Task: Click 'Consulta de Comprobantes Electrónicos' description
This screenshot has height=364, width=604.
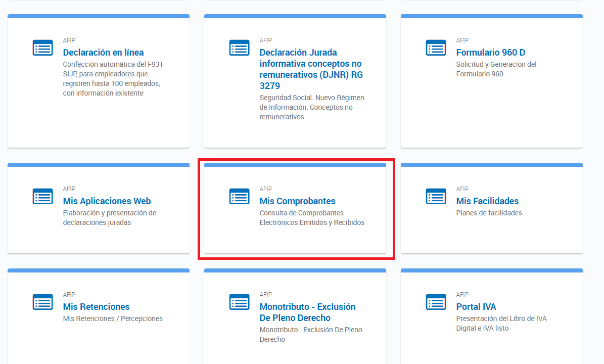Action: point(312,217)
